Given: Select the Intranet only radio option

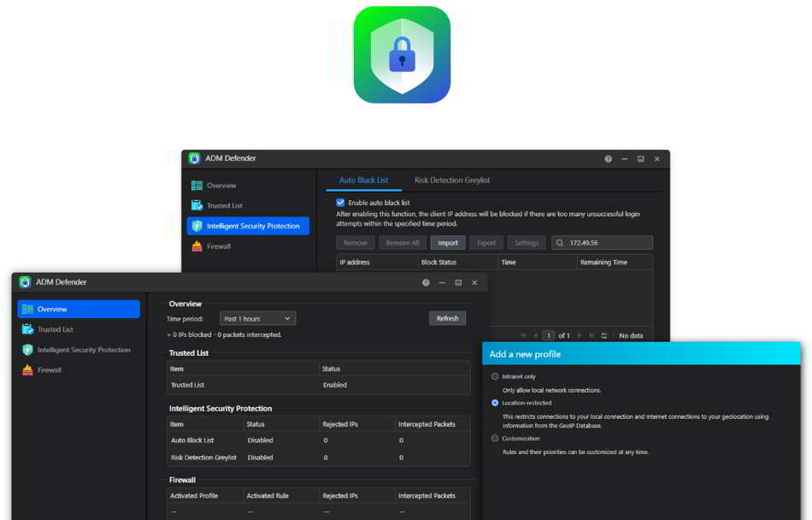Looking at the screenshot, I should (x=495, y=376).
